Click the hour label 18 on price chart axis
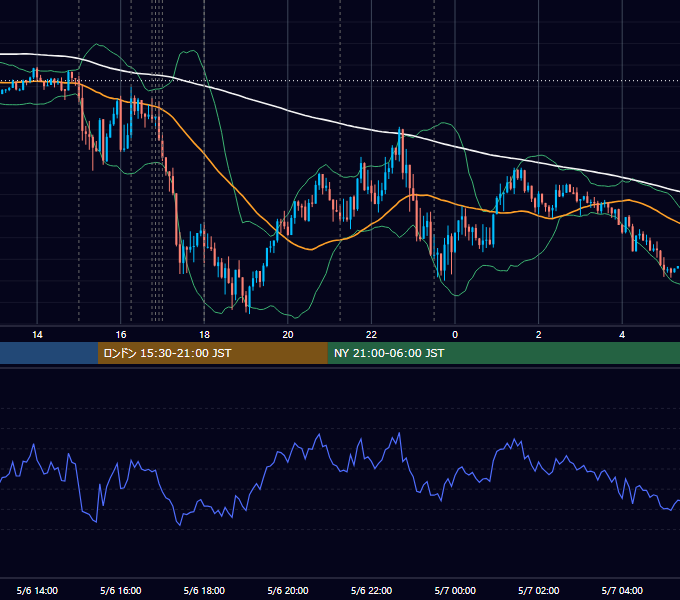 click(x=204, y=335)
